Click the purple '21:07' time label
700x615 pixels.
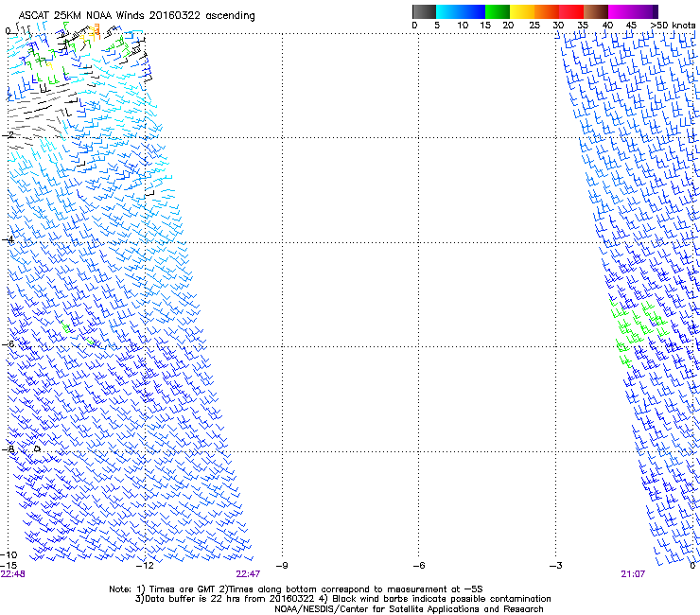(x=633, y=573)
